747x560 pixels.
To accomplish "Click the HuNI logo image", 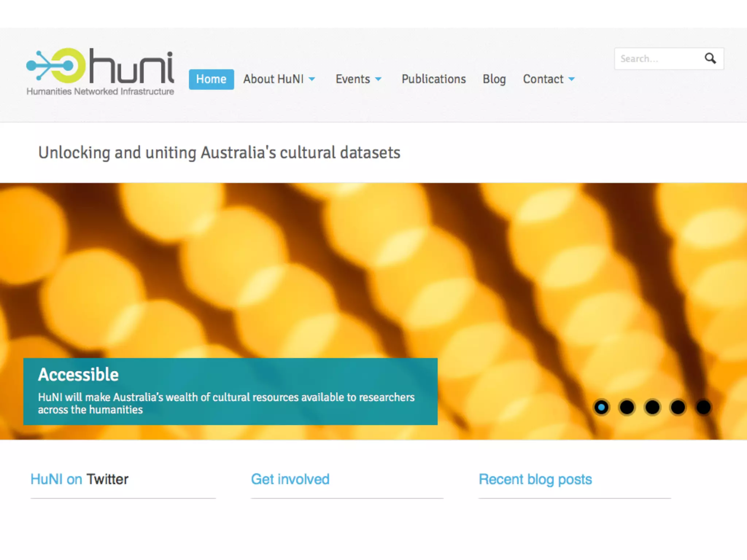I will point(100,66).
